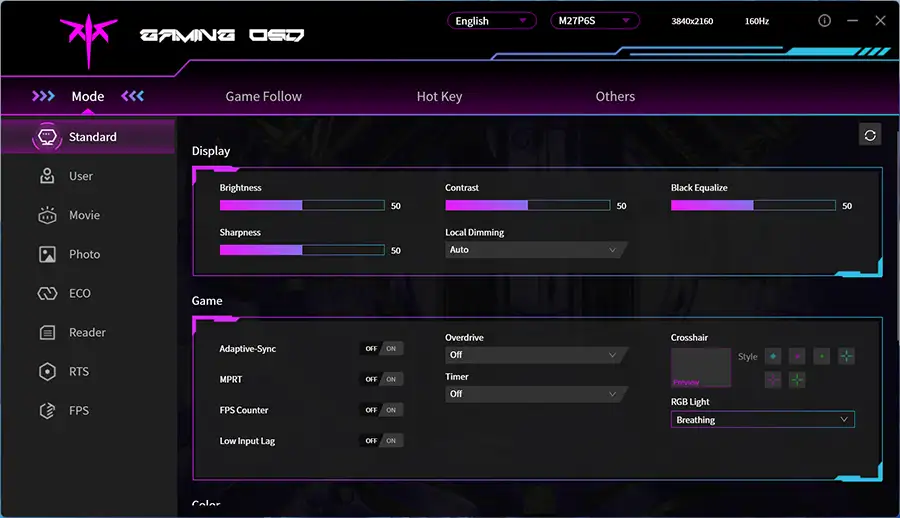Open the English language dropdown
The height and width of the screenshot is (518, 900).
pos(491,21)
